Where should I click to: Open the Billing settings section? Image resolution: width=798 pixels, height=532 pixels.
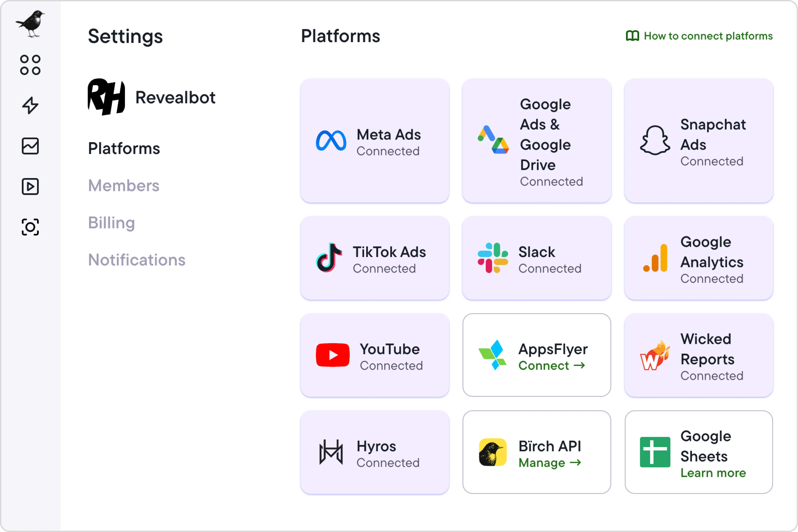[111, 223]
